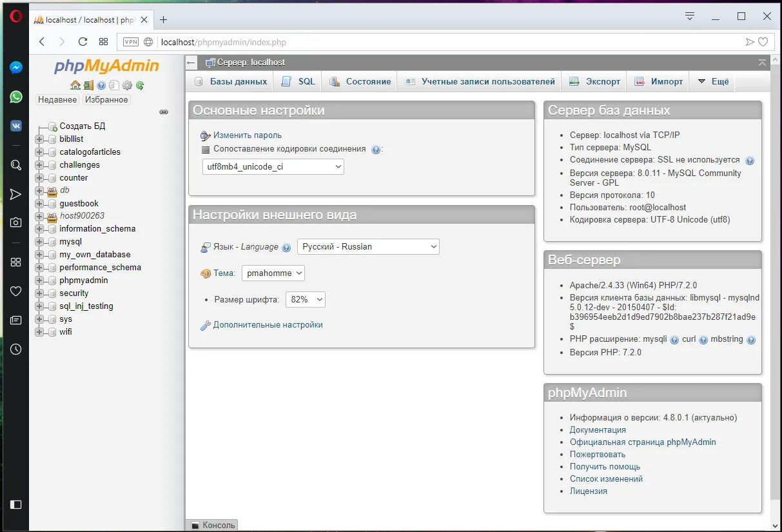Open the Состояние tab
This screenshot has height=532, width=782.
tap(360, 82)
